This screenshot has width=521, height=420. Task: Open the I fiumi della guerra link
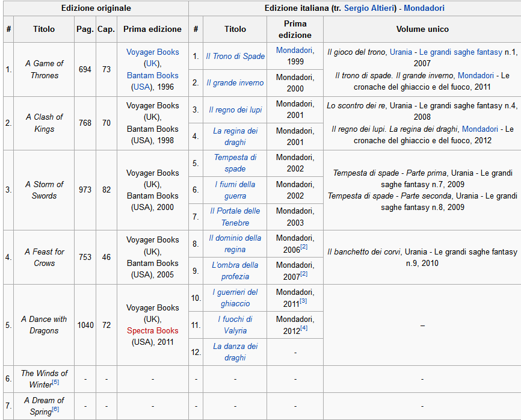[x=235, y=190]
